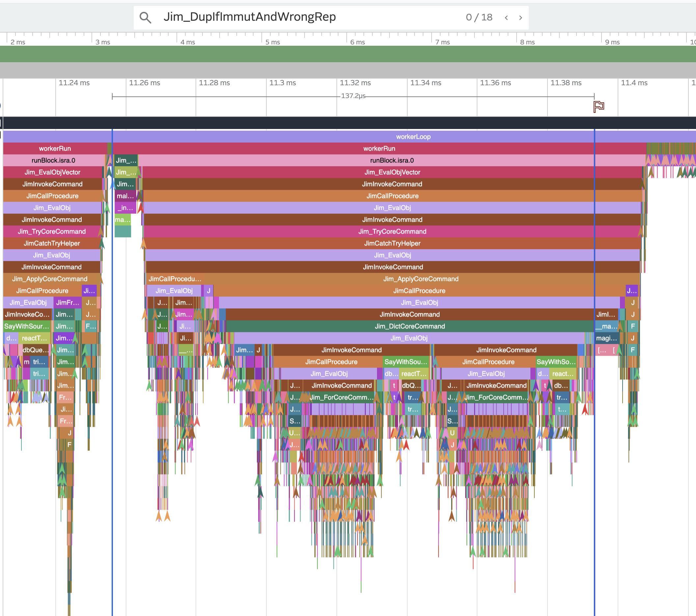
Task: Select the mal... slice near left marker
Action: coord(125,196)
